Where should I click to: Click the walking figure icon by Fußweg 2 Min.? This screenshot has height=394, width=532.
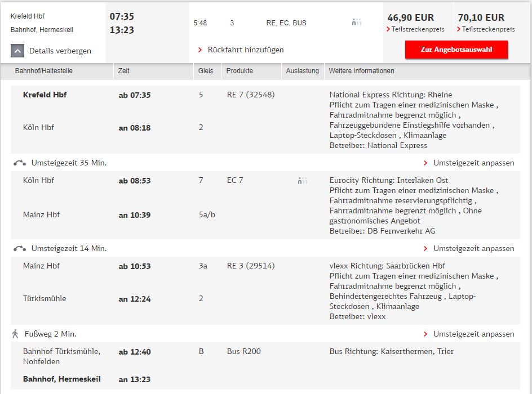(15, 334)
